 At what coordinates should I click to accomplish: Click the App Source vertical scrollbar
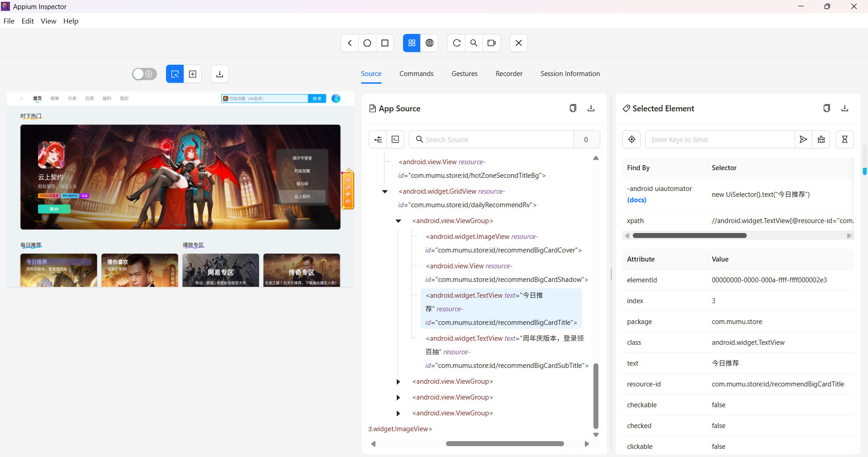coord(596,396)
